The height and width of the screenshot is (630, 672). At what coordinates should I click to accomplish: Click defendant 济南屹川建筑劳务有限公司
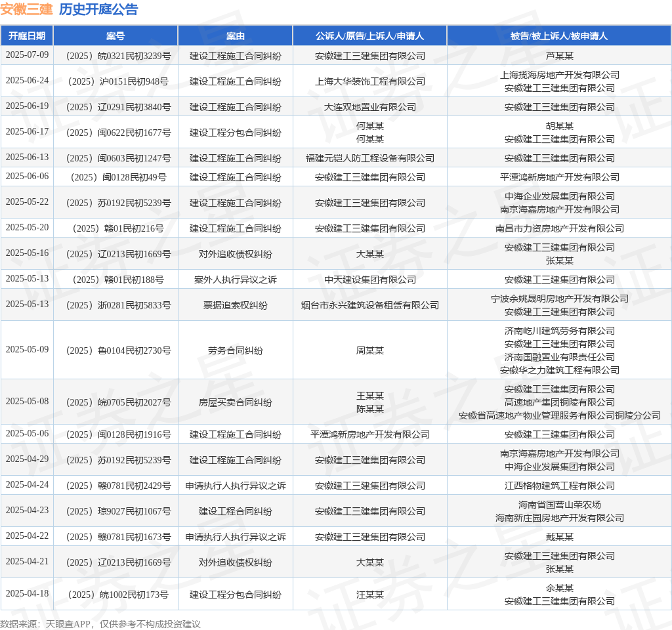coord(559,331)
